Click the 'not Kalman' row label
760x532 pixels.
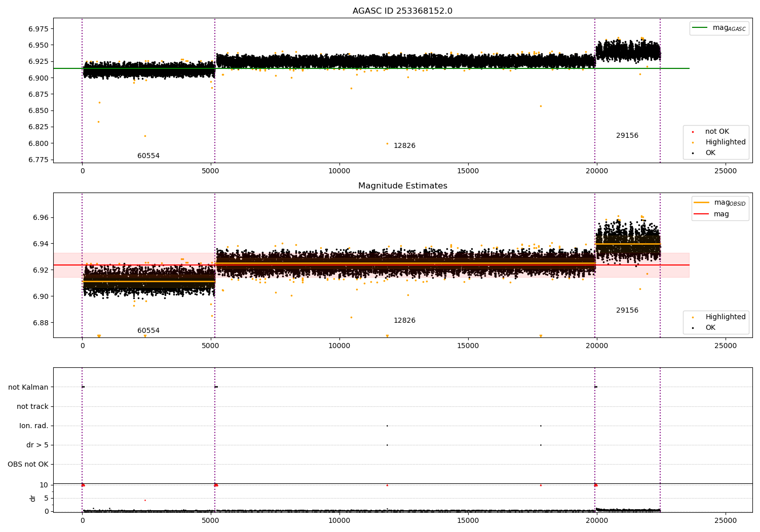pyautogui.click(x=28, y=388)
